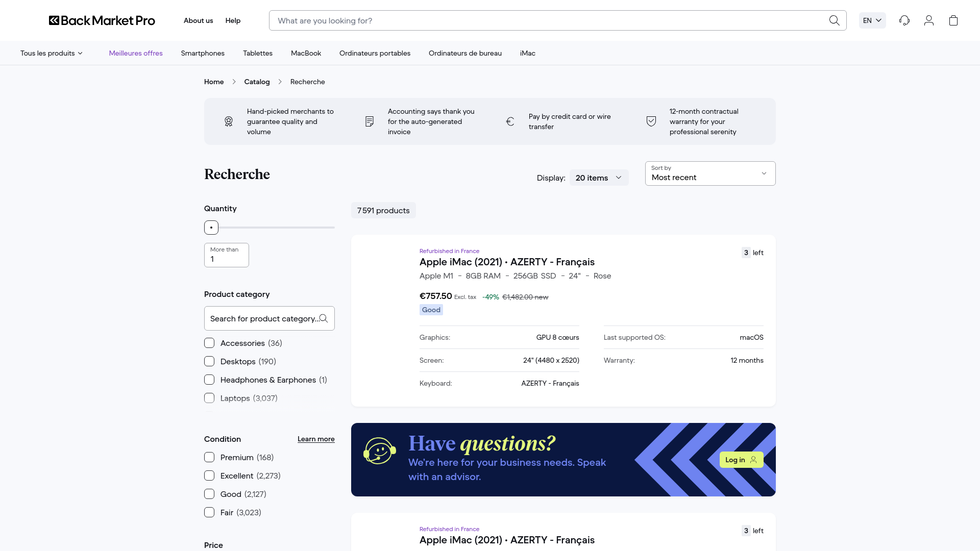Go to Home breadcrumb
Image resolution: width=980 pixels, height=551 pixels.
click(x=214, y=82)
